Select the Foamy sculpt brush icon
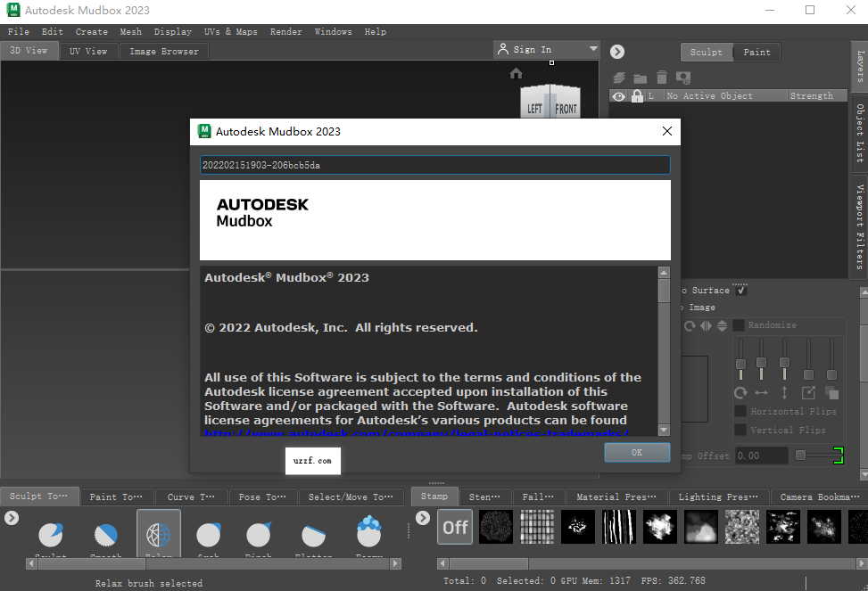This screenshot has width=868, height=591. pos(369,533)
